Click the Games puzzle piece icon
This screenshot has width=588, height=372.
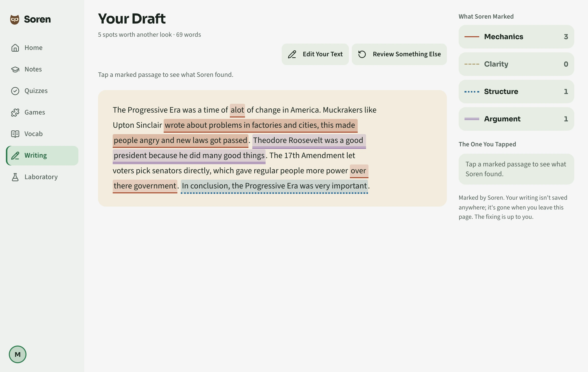(x=15, y=112)
